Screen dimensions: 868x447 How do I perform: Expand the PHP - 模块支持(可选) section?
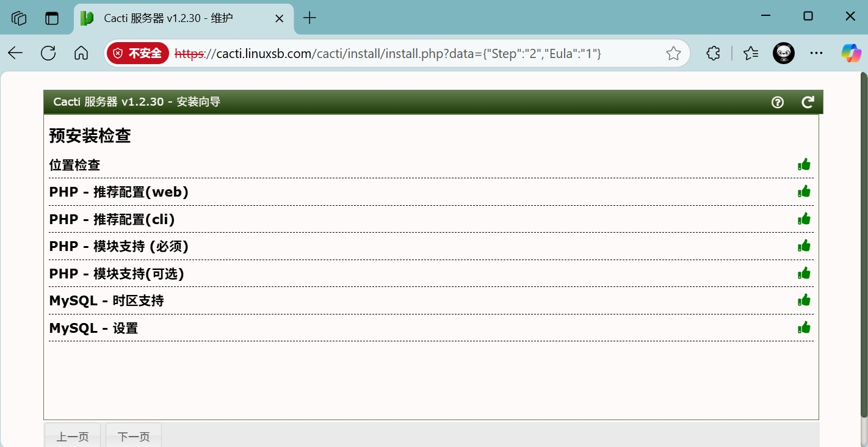pos(116,274)
